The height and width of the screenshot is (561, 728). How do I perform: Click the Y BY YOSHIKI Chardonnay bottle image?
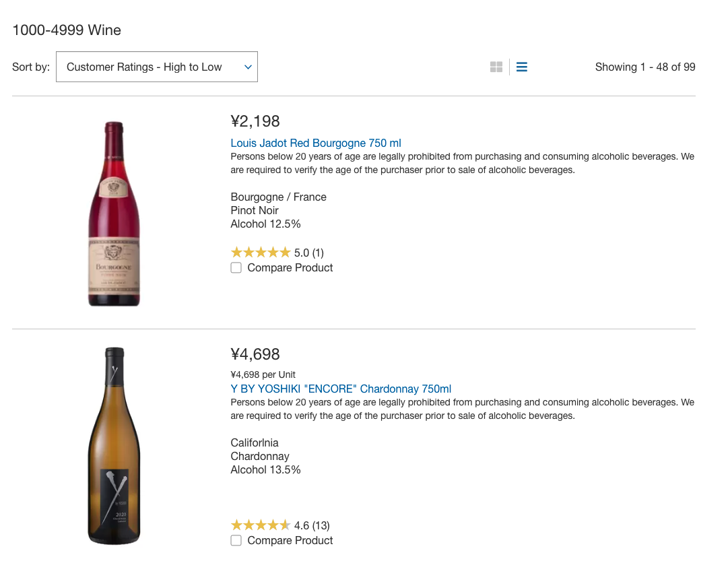[114, 446]
